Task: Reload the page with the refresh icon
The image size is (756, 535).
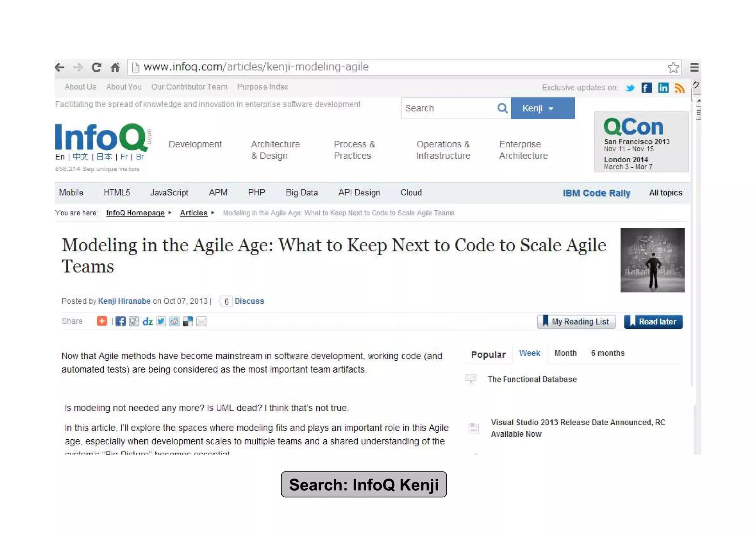Action: tap(96, 67)
